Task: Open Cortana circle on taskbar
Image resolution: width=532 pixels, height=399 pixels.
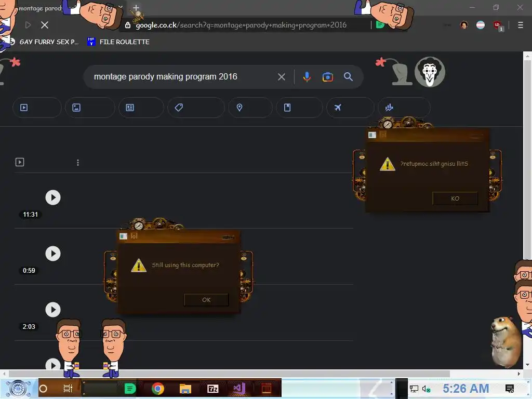Action: click(43, 389)
